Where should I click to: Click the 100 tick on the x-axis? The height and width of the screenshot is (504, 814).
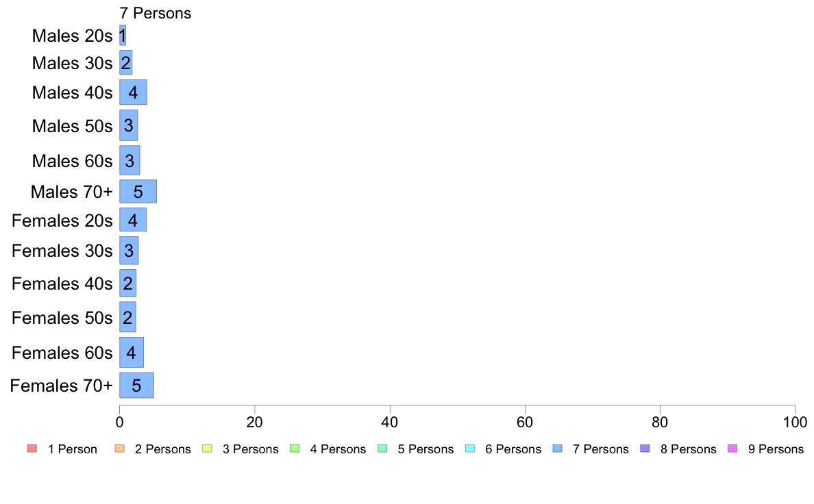[795, 422]
